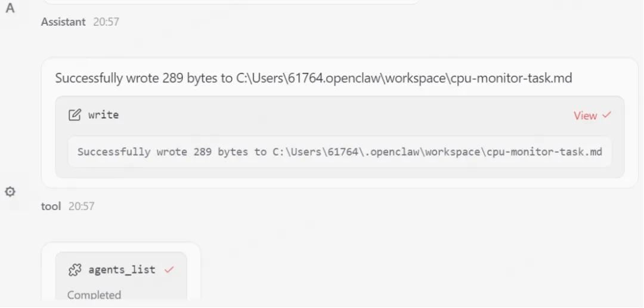Screen dimensions: 644x308
Task: Click the red checkmark beside agents_list
Action: point(169,270)
